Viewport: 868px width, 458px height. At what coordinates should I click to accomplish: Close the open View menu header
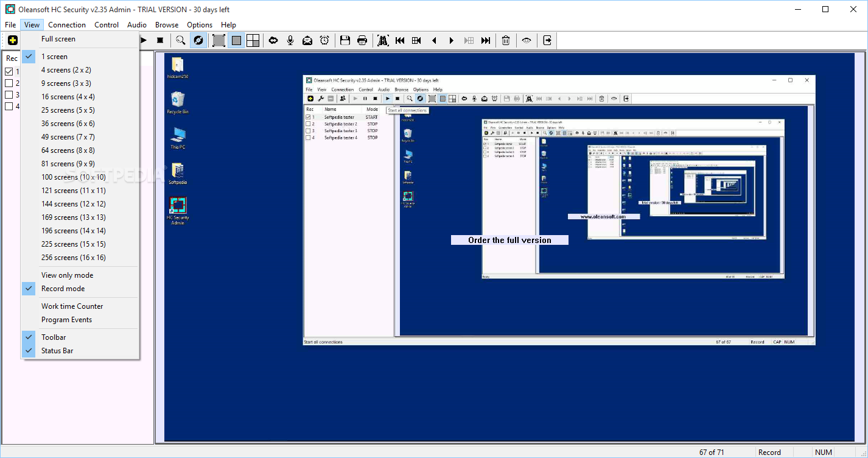click(32, 25)
